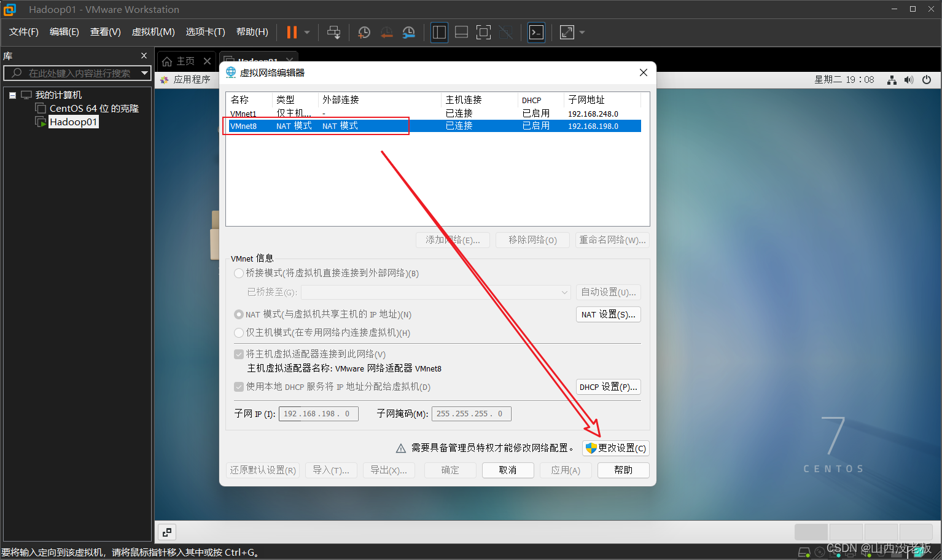Open the 查看(V) menu
The height and width of the screenshot is (560, 942).
tap(106, 32)
